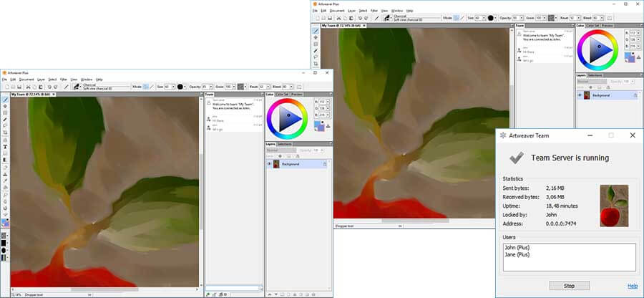Open the Filter menu in left window
Screen dimensions: 644x298
pyautogui.click(x=64, y=80)
